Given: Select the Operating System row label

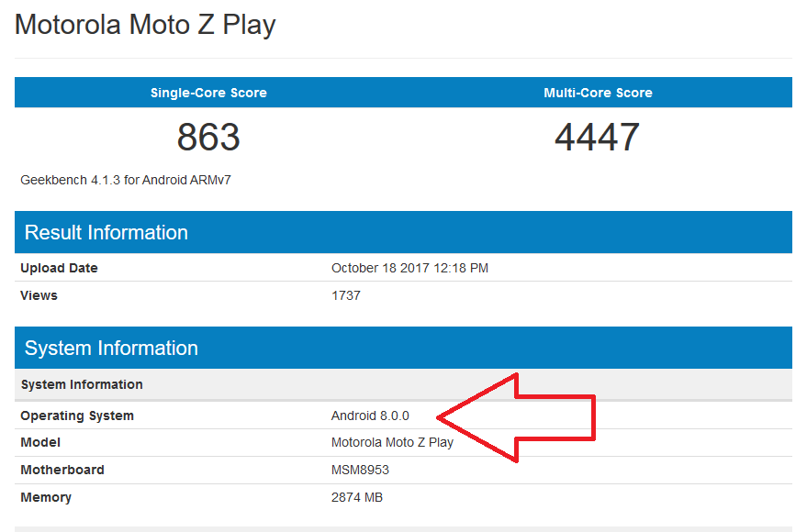Looking at the screenshot, I should coord(77,416).
